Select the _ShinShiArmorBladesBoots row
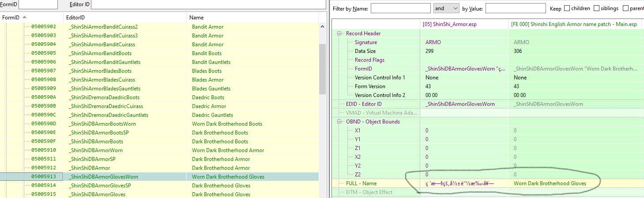 [x=159, y=71]
